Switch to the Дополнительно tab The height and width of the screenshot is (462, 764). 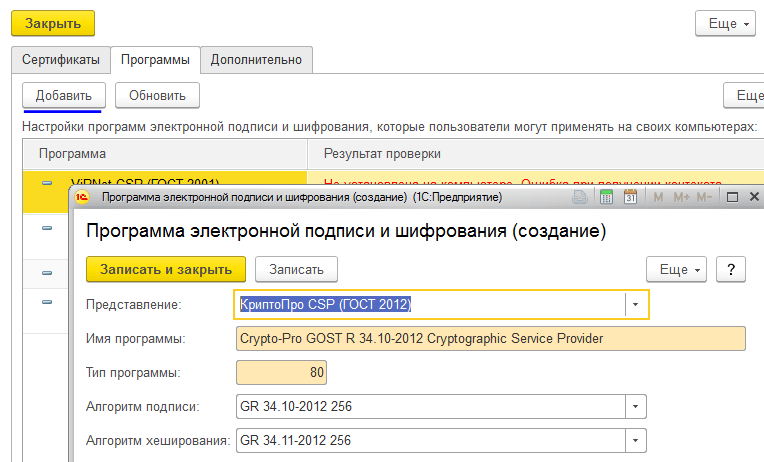(x=256, y=60)
